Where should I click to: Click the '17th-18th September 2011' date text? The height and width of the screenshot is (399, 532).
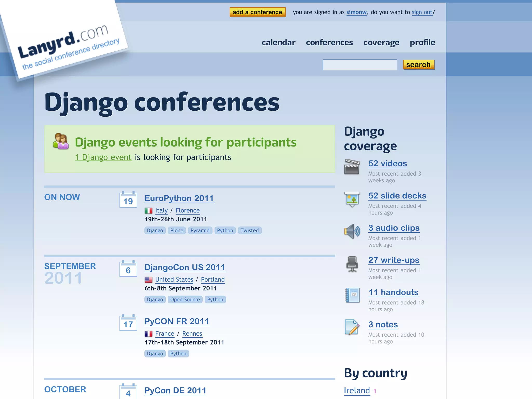click(184, 342)
